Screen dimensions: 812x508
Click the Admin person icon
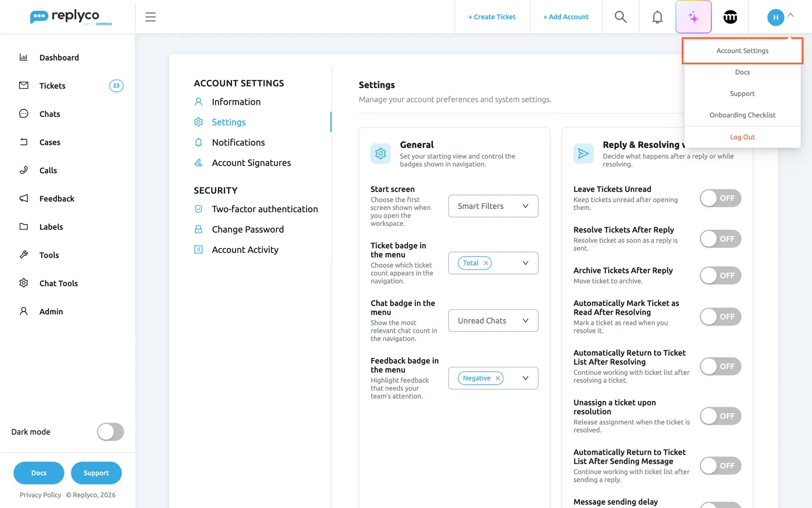point(23,311)
